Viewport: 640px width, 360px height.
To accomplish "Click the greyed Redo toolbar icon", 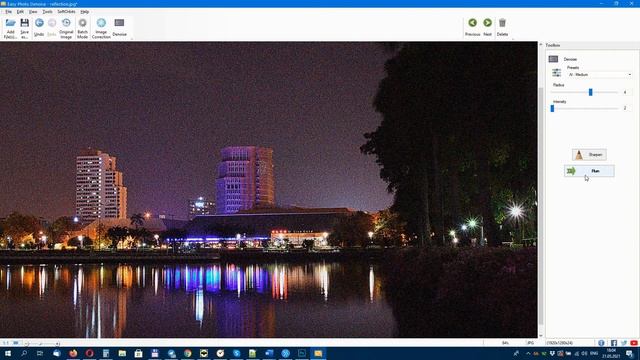I will (52, 23).
